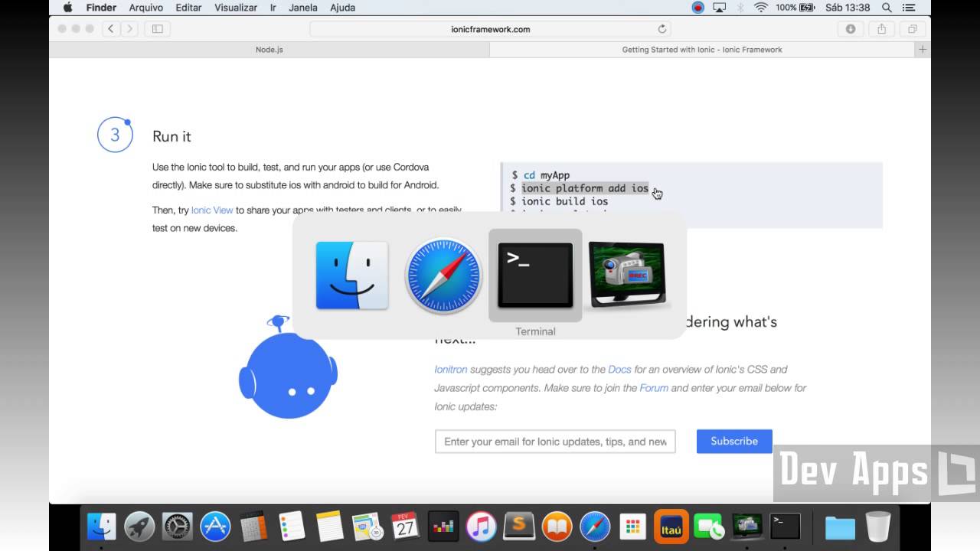The height and width of the screenshot is (551, 980).
Task: Open the Safari share button
Action: 881,29
